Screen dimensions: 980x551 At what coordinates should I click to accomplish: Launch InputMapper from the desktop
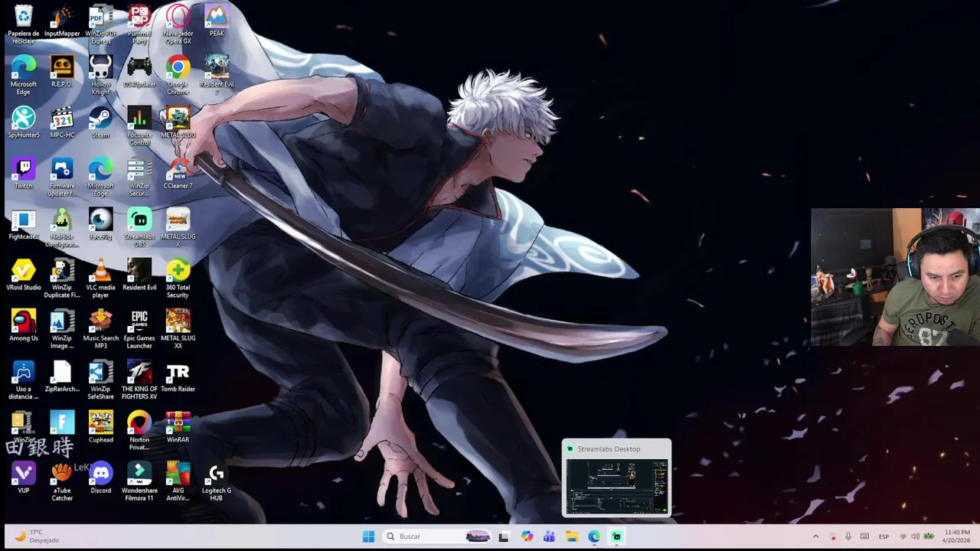click(x=62, y=21)
